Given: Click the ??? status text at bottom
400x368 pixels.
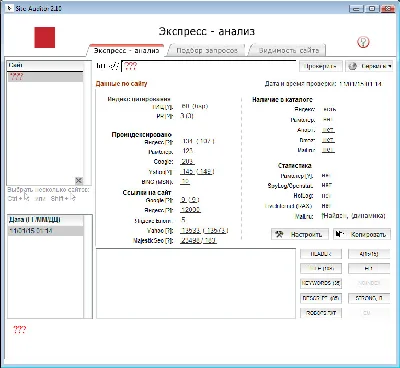Looking at the screenshot, I should pyautogui.click(x=20, y=330).
